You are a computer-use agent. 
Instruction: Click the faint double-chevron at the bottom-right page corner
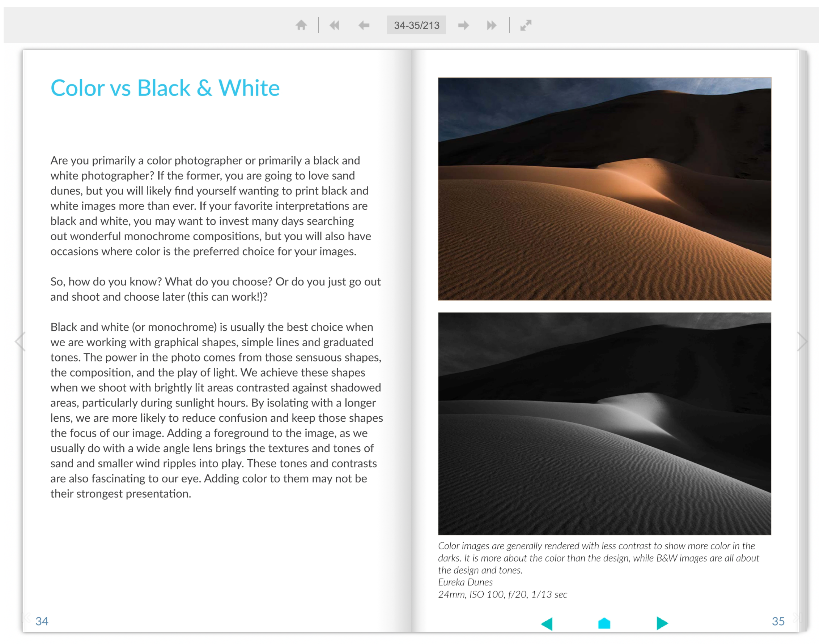coord(796,618)
